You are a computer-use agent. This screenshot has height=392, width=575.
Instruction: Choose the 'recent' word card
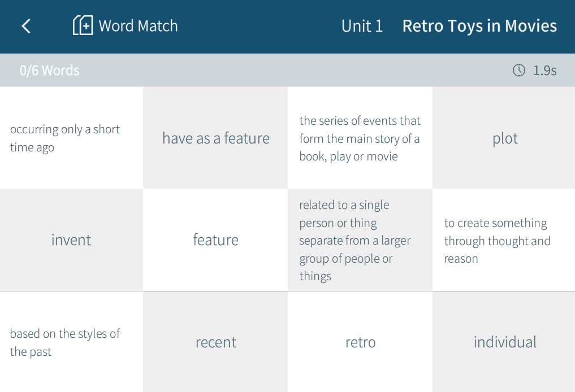pos(215,342)
